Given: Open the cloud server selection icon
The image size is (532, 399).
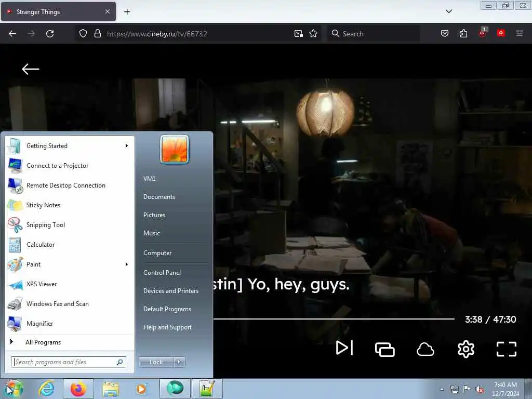Looking at the screenshot, I should (x=425, y=349).
